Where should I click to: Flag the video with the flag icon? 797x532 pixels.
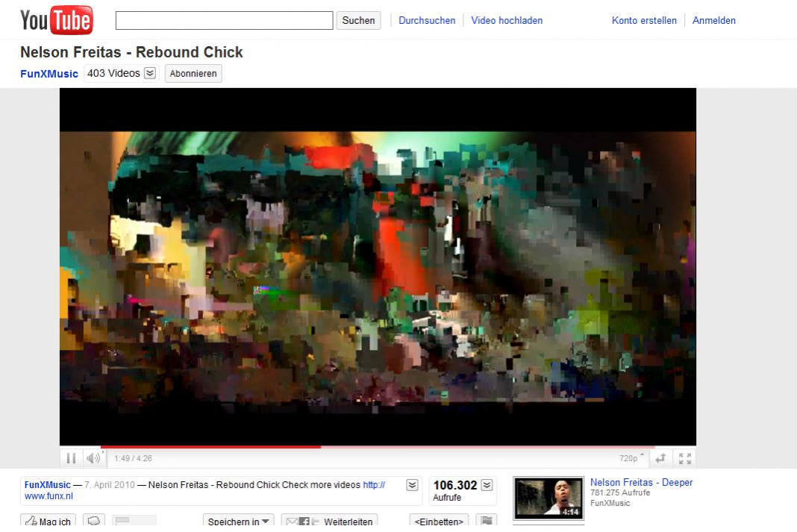click(x=487, y=520)
